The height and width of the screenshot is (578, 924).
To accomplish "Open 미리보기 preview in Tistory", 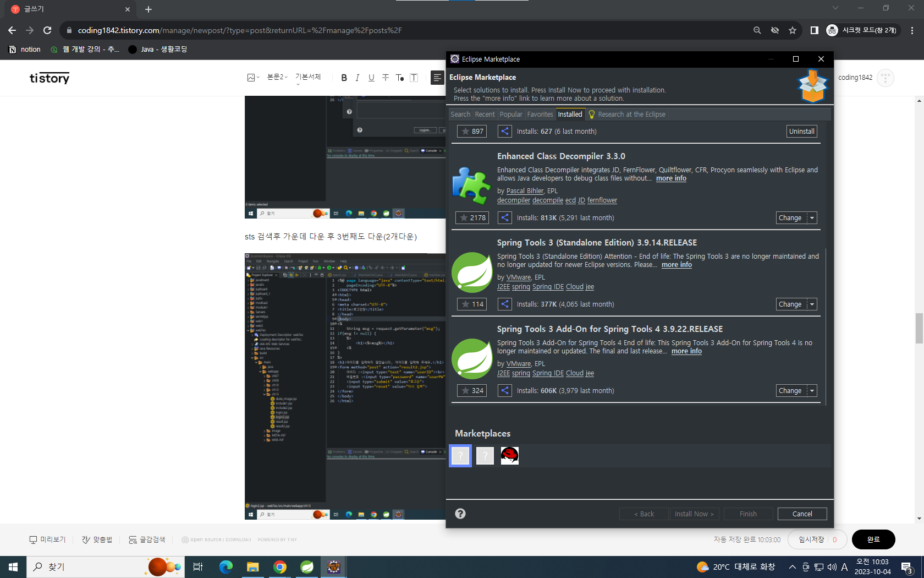I will pos(47,539).
